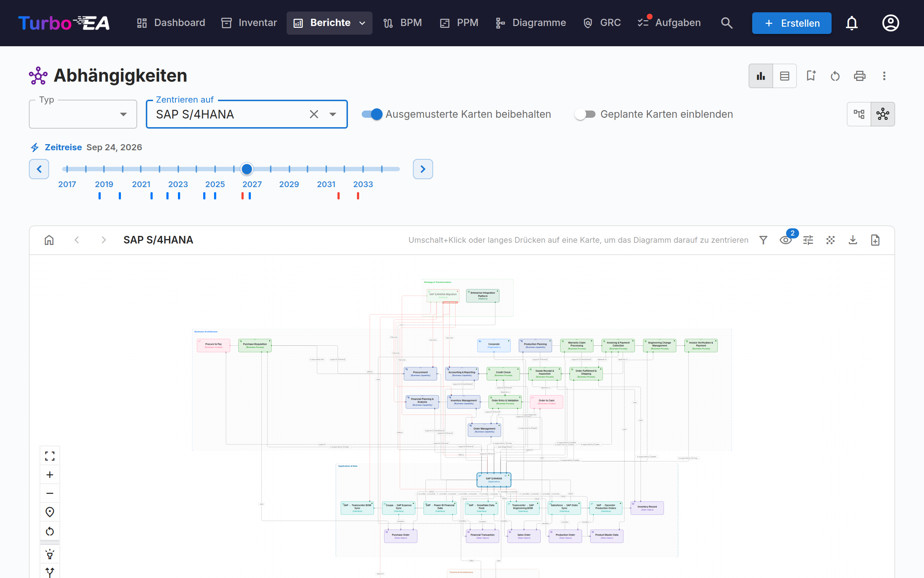924x578 pixels.
Task: Toggle Geplante Karten einblenden switch
Action: pos(585,114)
